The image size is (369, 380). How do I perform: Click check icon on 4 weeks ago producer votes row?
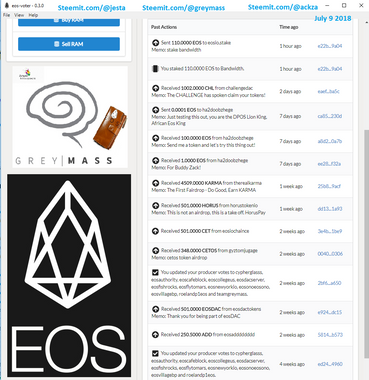click(x=155, y=353)
